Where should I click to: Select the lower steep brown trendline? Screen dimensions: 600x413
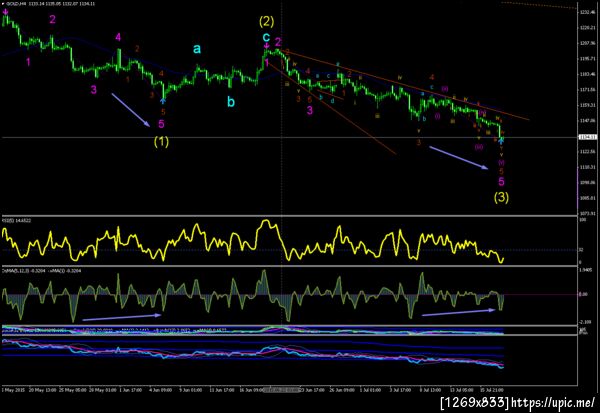[x=331, y=108]
